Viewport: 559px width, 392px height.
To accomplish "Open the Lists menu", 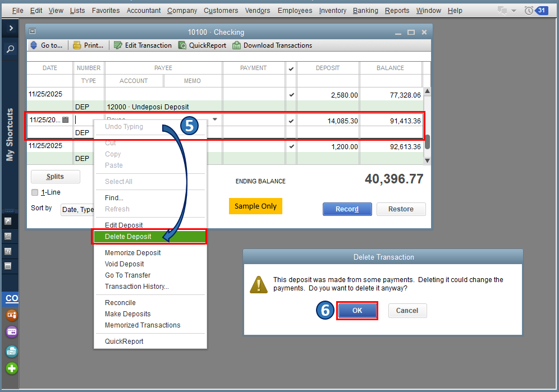I will tap(77, 11).
